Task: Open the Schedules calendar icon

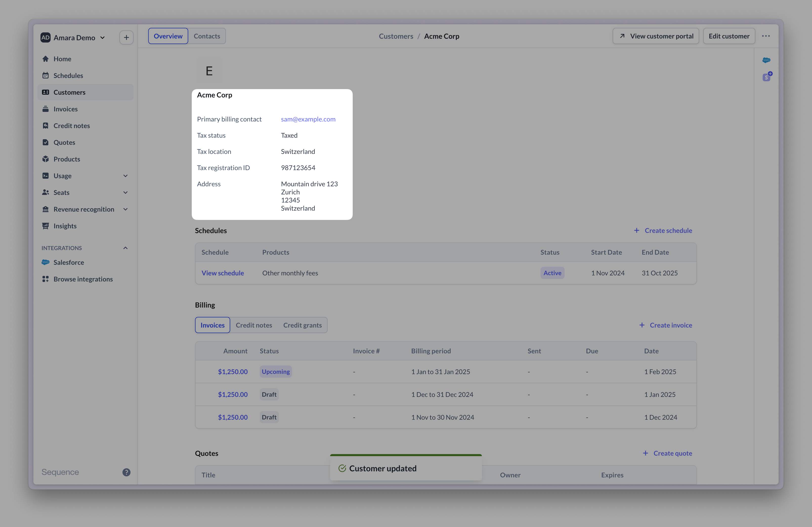Action: (45, 75)
